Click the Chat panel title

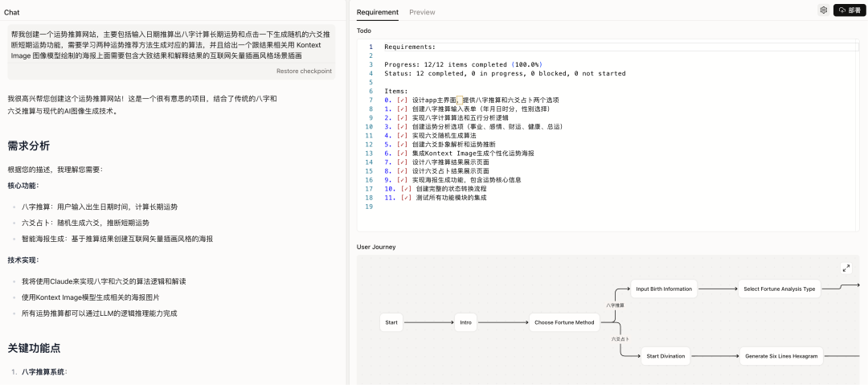point(11,12)
